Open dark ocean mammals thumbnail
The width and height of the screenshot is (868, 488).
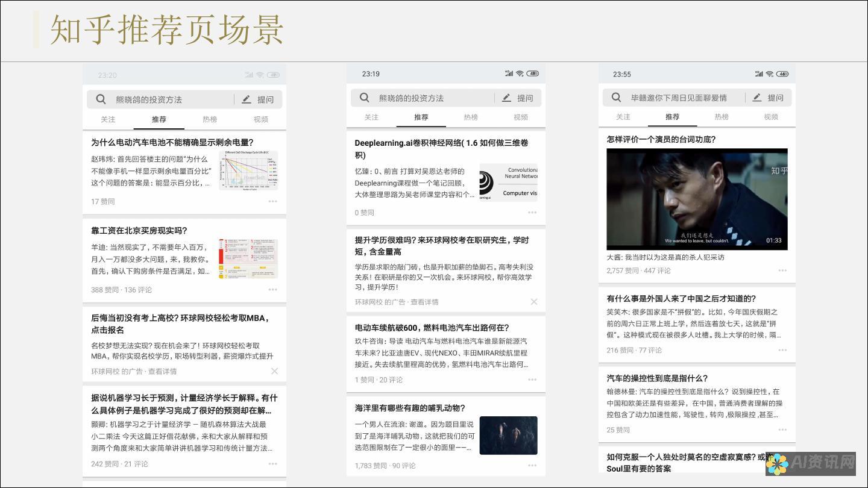(509, 436)
